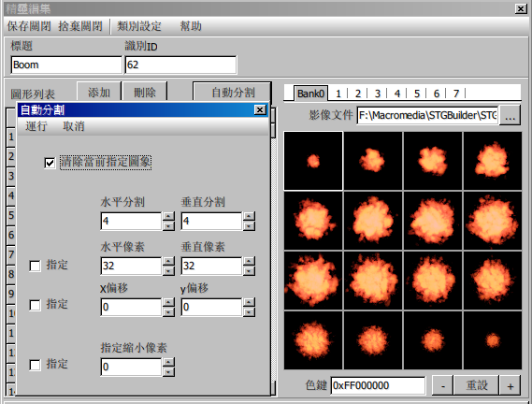Enable the 指定 checkbox for 指定縮小像素
The width and height of the screenshot is (532, 404).
point(35,365)
